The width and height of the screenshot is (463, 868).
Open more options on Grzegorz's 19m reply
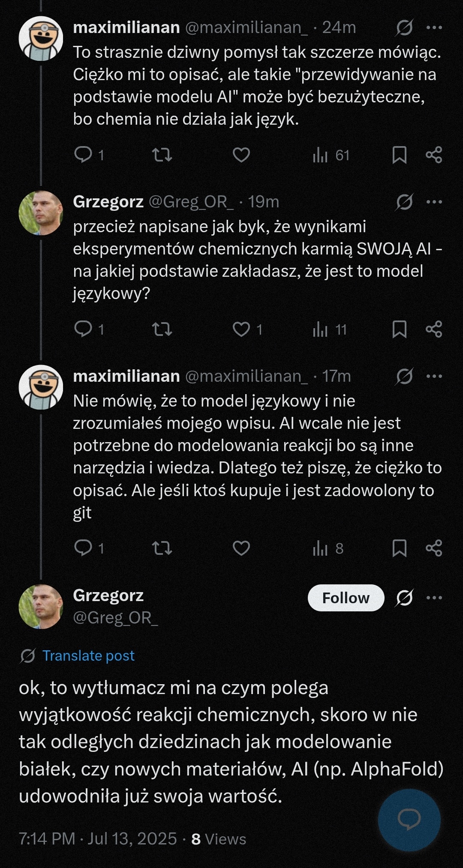[x=434, y=202]
